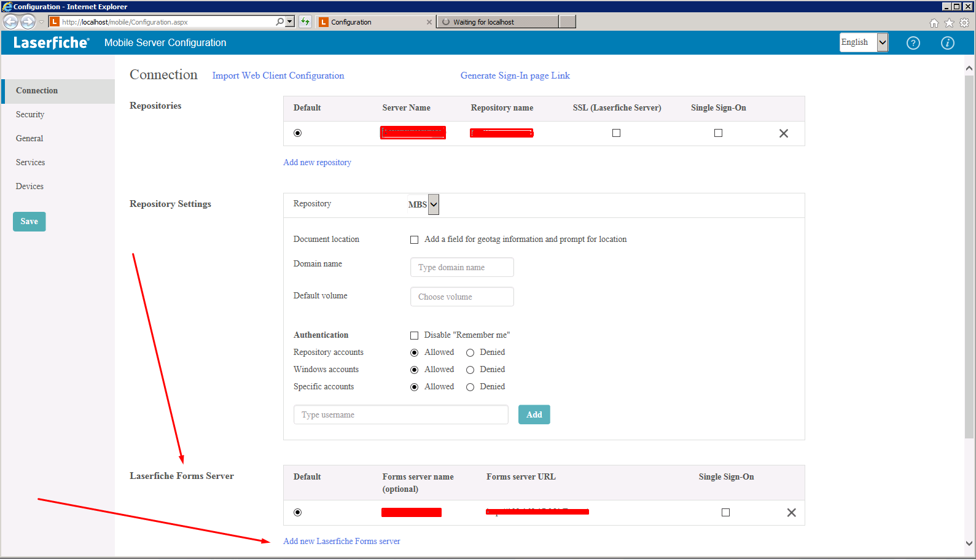
Task: Open the Services section
Action: click(31, 163)
